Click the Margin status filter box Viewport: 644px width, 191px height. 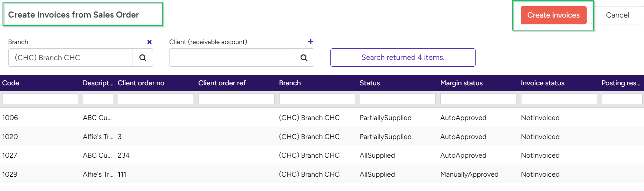pos(478,99)
